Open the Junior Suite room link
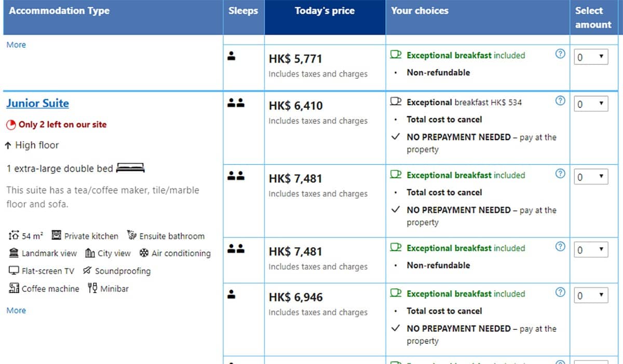Viewport: 623px width, 364px height. tap(37, 103)
